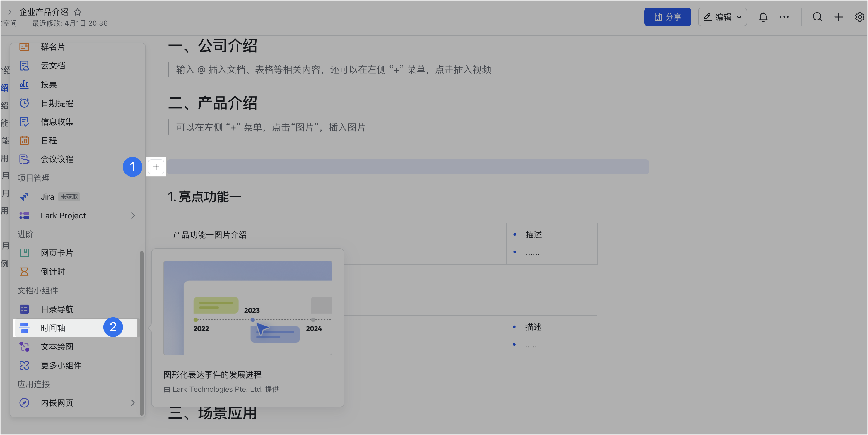Expand the Lark Project submenu
868x435 pixels.
pyautogui.click(x=133, y=215)
